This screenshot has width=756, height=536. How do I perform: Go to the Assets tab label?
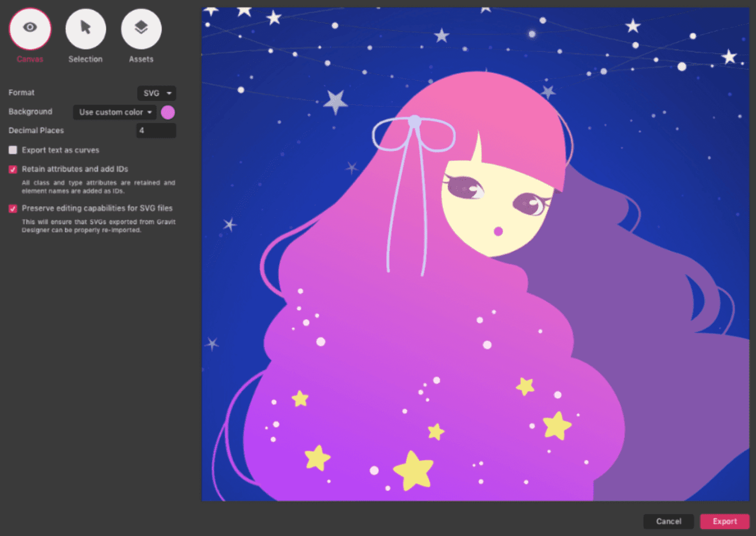click(141, 59)
